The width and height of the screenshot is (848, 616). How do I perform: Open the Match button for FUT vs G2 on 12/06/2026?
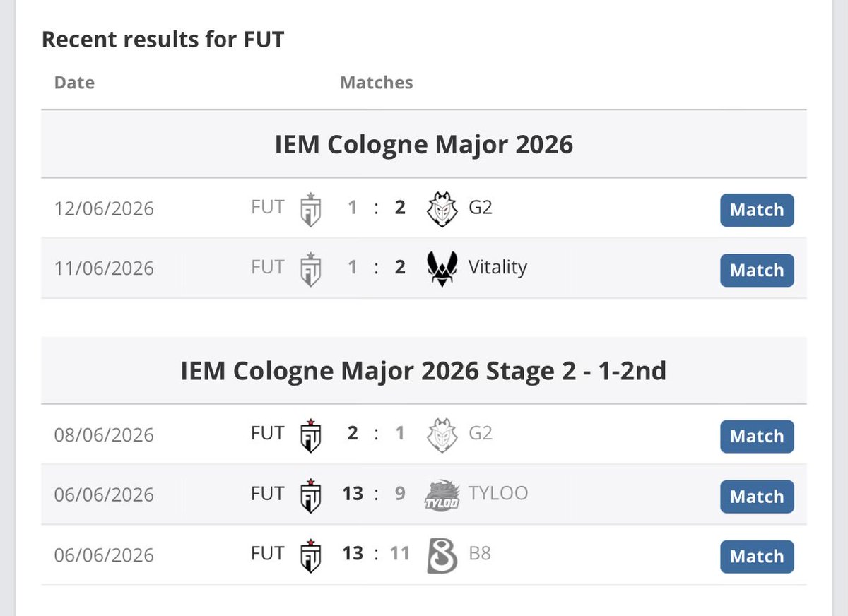[757, 210]
